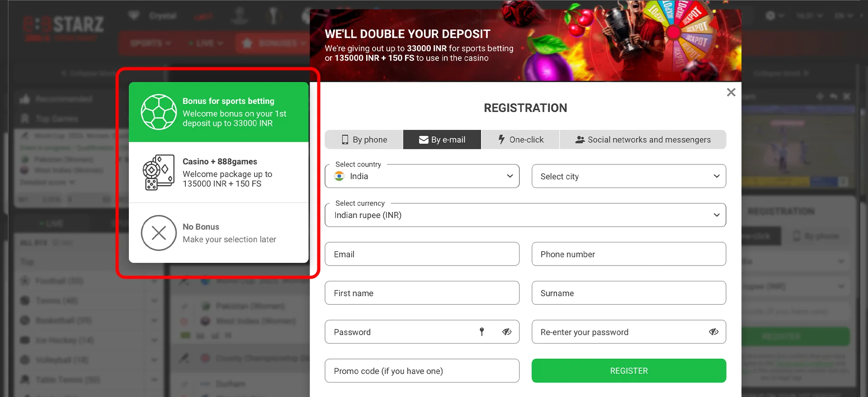Click the lightning icon on One-click tab
868x397 pixels.
[502, 140]
